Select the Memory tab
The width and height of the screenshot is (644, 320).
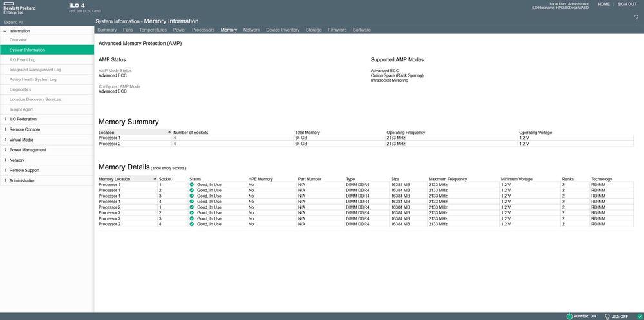tap(229, 30)
